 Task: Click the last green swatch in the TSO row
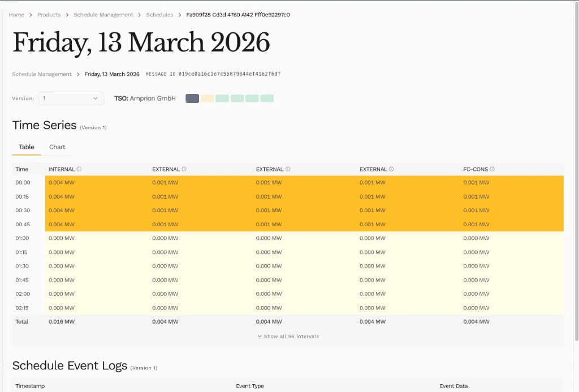click(267, 98)
